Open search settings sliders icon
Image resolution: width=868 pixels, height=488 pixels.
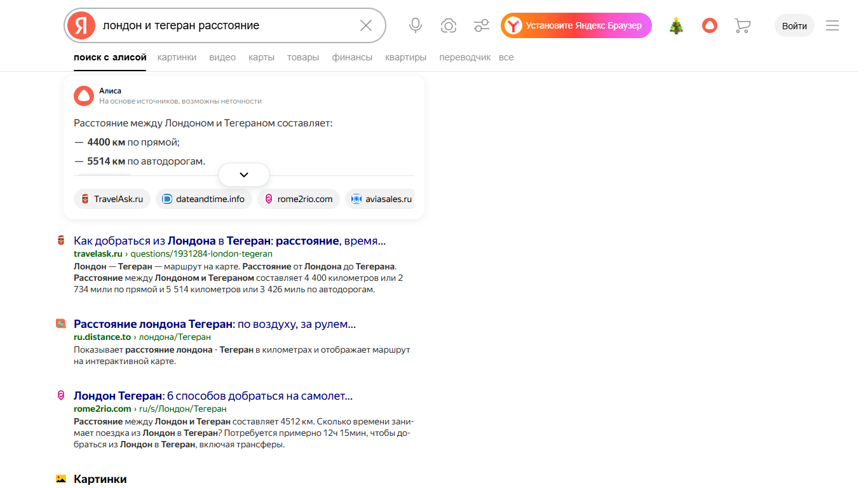(482, 25)
